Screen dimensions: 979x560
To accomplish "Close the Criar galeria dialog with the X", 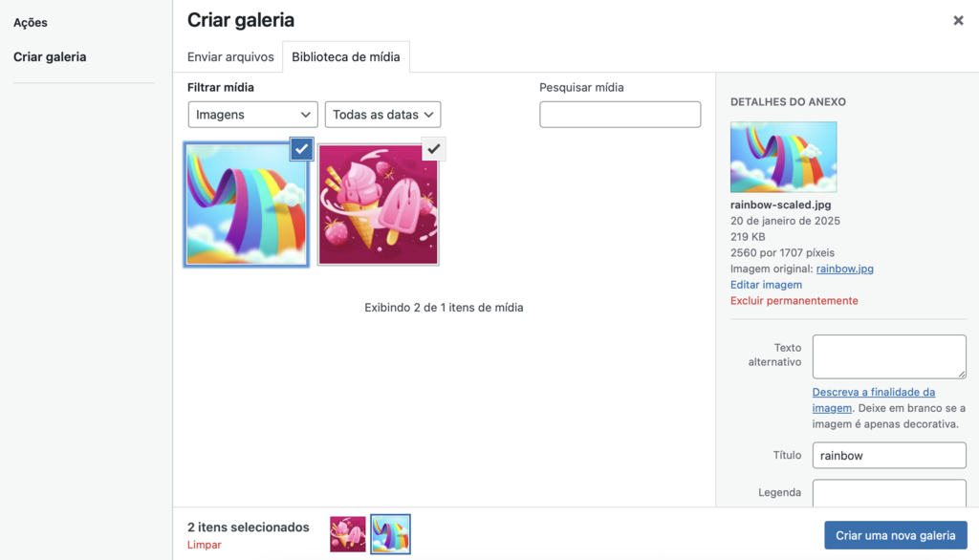I will point(957,20).
